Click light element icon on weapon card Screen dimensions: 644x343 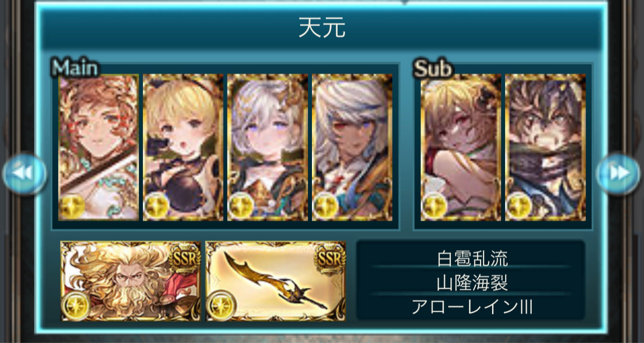[221, 305]
